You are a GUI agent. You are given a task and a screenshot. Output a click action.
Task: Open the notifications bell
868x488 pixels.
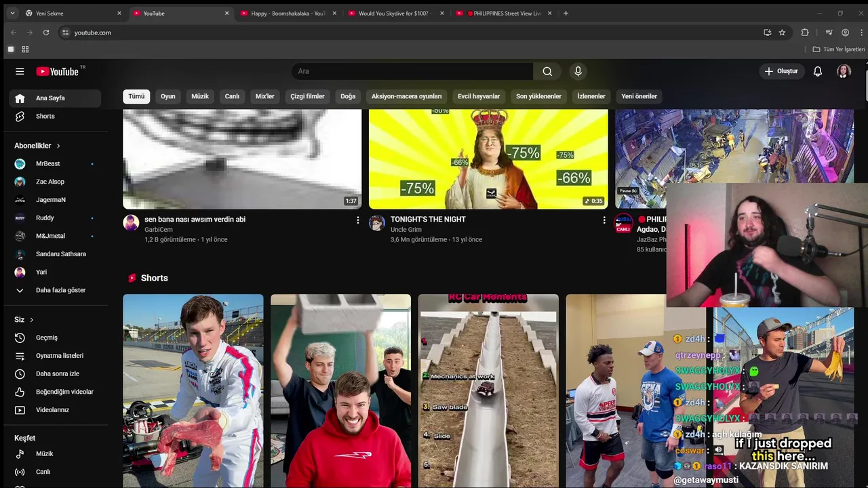[818, 71]
